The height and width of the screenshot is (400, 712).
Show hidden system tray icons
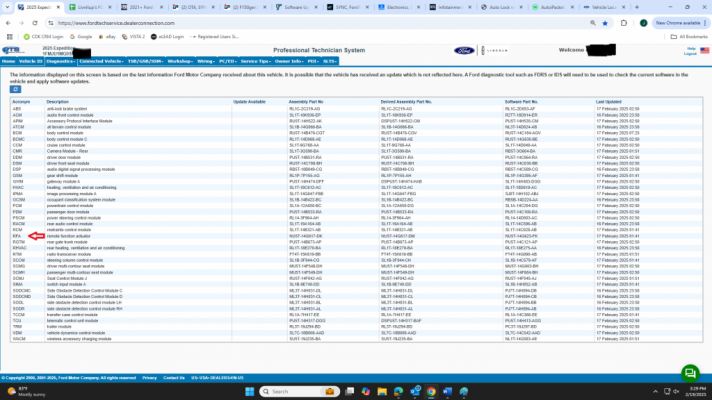pos(655,391)
